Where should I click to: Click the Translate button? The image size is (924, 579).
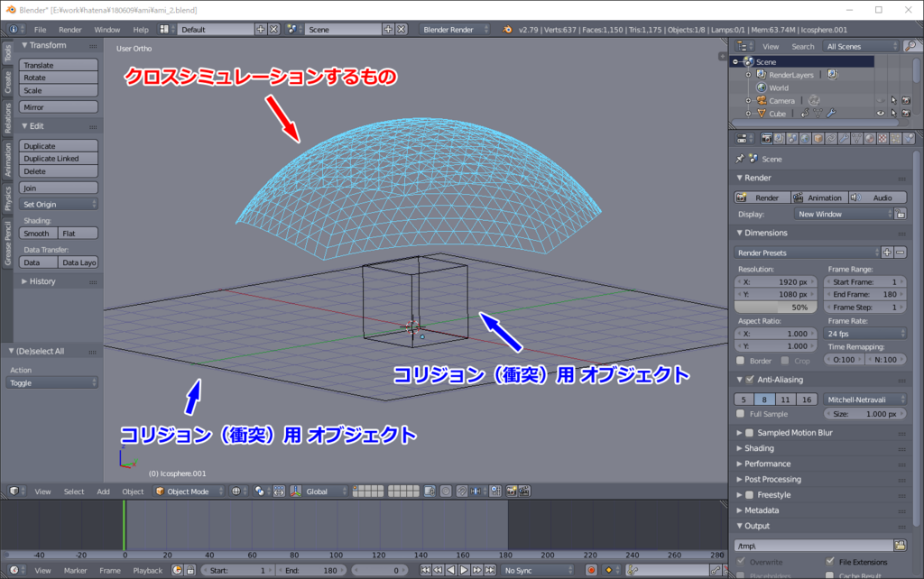[59, 65]
